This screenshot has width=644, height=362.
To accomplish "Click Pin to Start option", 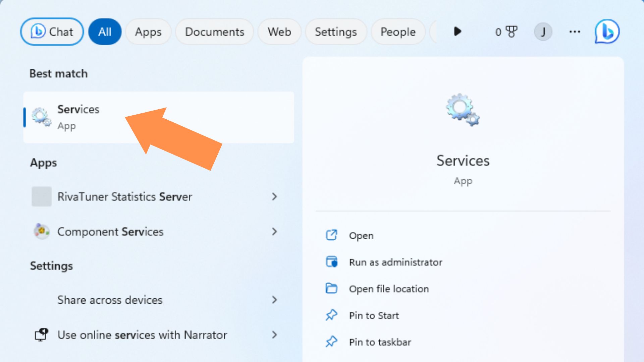I will (374, 315).
